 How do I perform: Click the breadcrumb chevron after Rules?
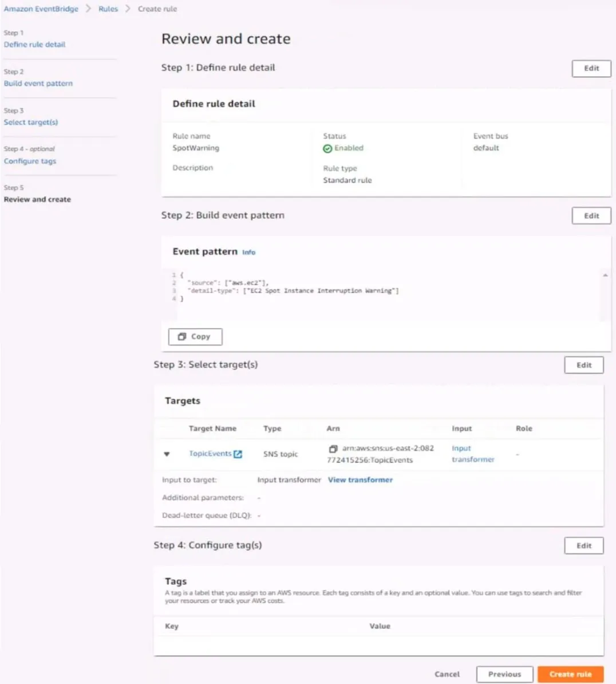point(128,9)
